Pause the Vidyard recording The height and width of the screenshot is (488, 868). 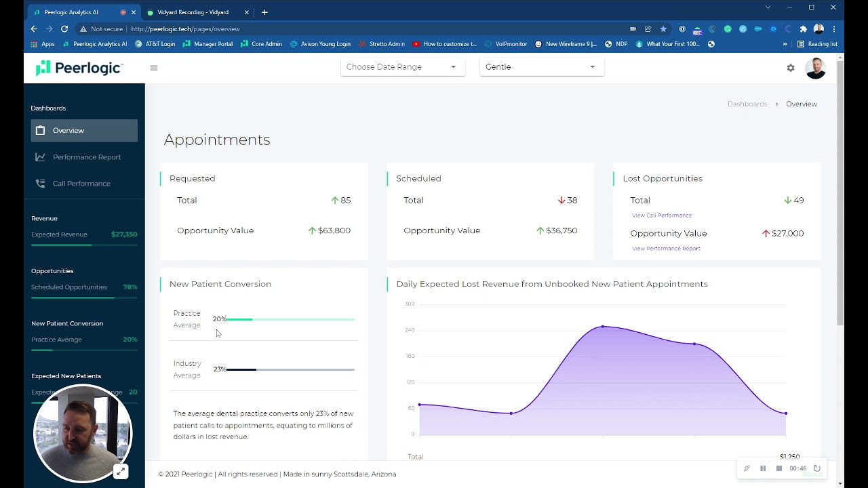coord(763,468)
